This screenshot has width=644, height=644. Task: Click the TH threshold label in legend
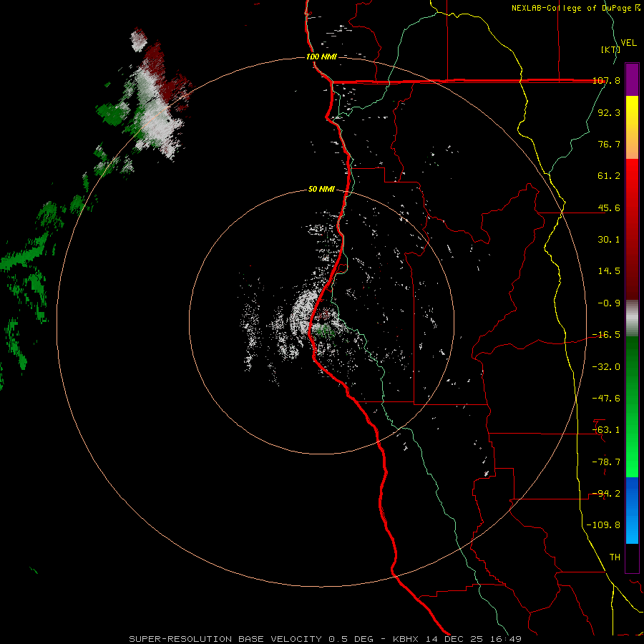(x=615, y=557)
